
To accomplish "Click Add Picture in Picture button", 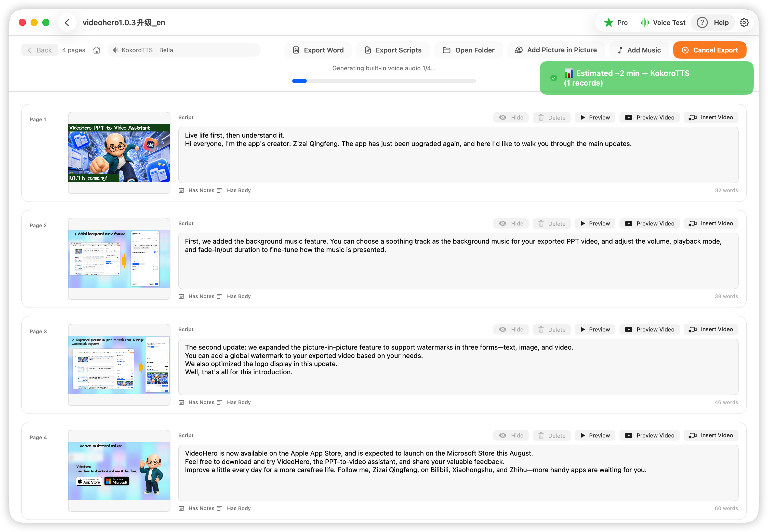I will tap(556, 50).
